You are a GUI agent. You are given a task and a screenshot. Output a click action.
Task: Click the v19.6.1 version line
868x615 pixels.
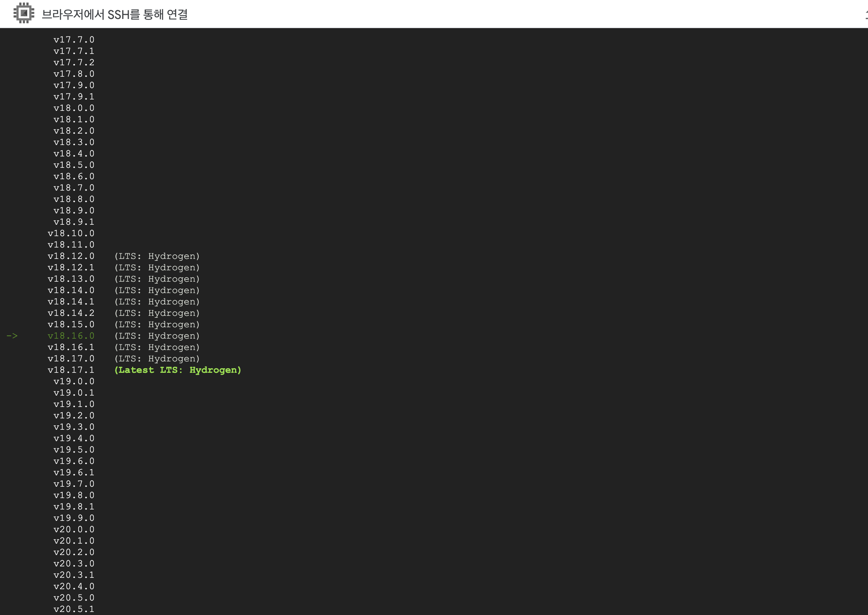click(74, 472)
